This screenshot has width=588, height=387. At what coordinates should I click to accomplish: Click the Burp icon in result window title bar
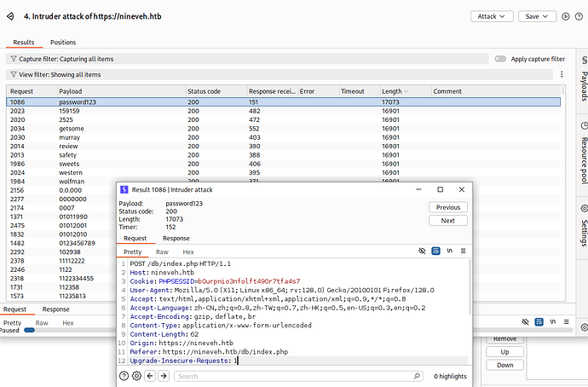click(x=124, y=190)
